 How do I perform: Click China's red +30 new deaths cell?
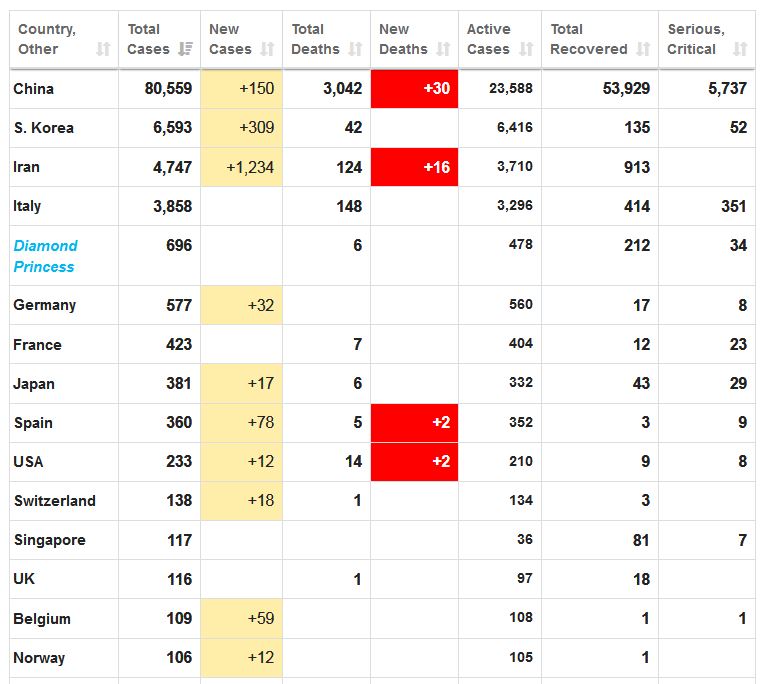coord(415,89)
